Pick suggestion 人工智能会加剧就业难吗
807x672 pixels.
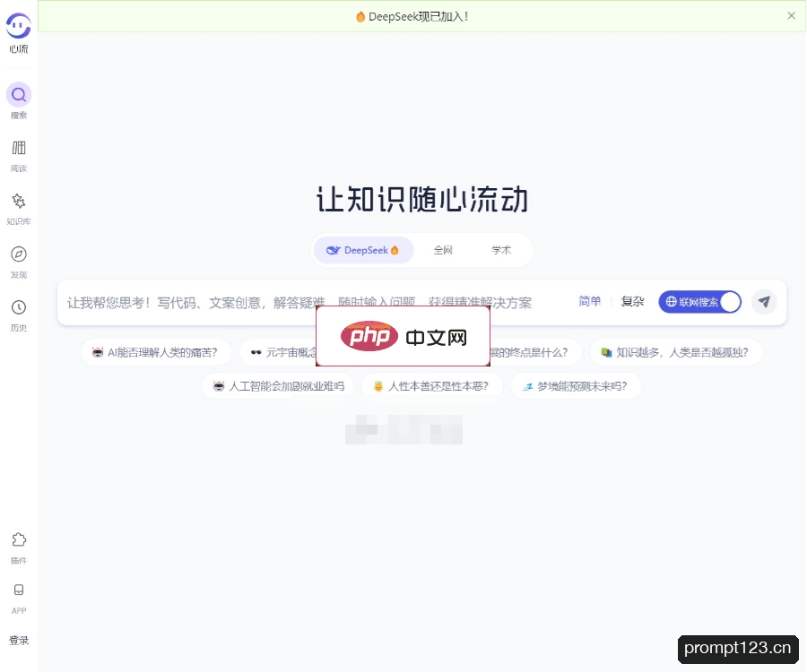tap(278, 386)
